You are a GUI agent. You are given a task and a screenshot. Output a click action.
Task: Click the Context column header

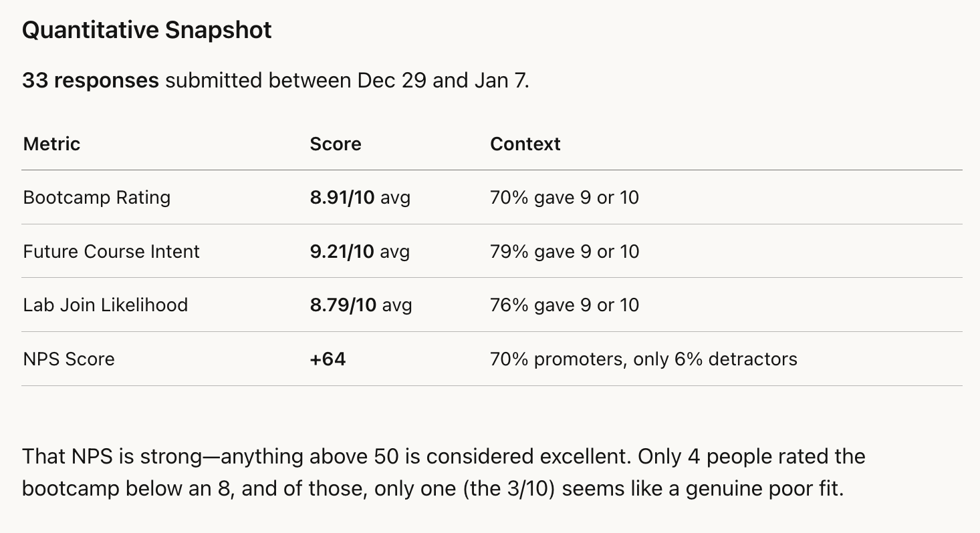[525, 144]
